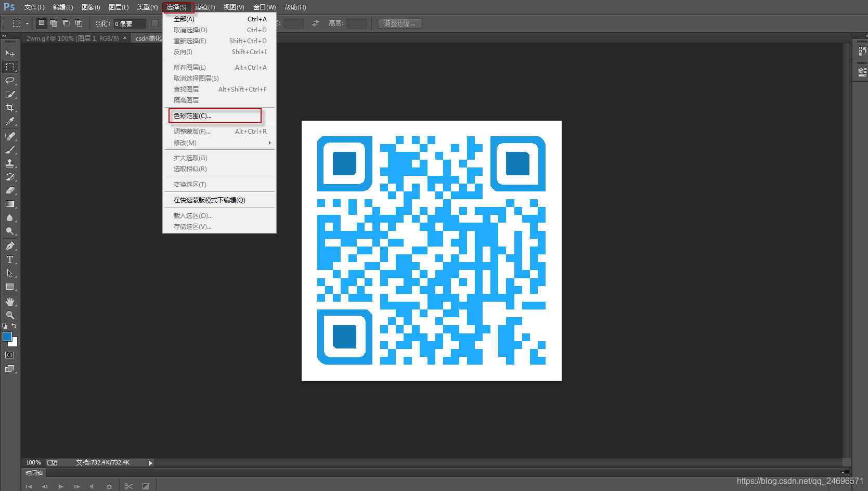Screen dimensions: 868x491
Task: Select the Eyedropper tool
Action: coord(10,121)
